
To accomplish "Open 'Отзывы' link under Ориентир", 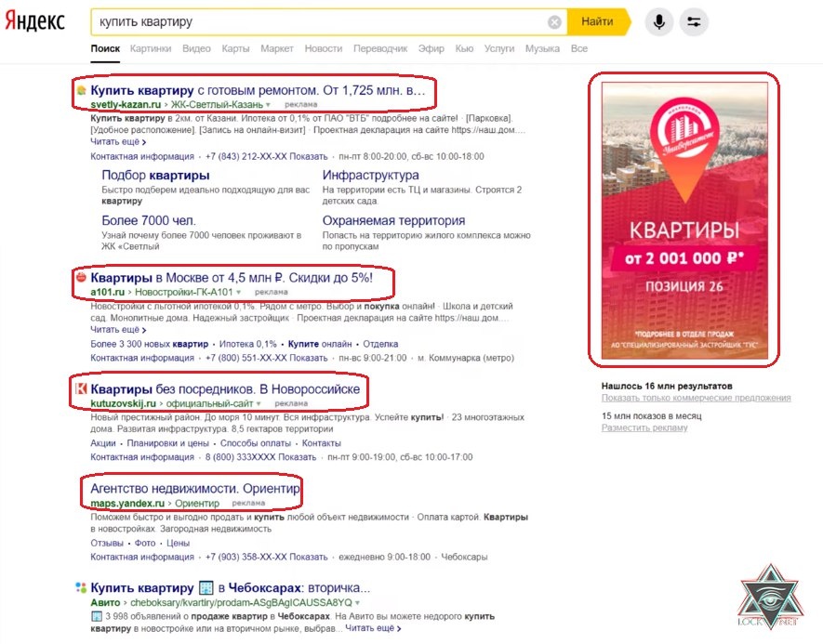I will [107, 543].
